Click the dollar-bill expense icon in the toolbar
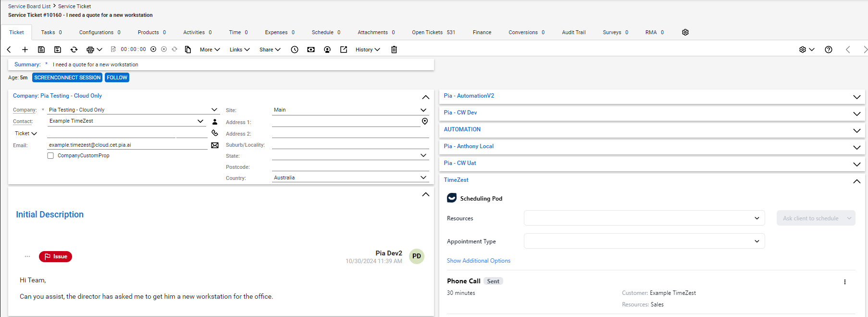 pyautogui.click(x=311, y=50)
